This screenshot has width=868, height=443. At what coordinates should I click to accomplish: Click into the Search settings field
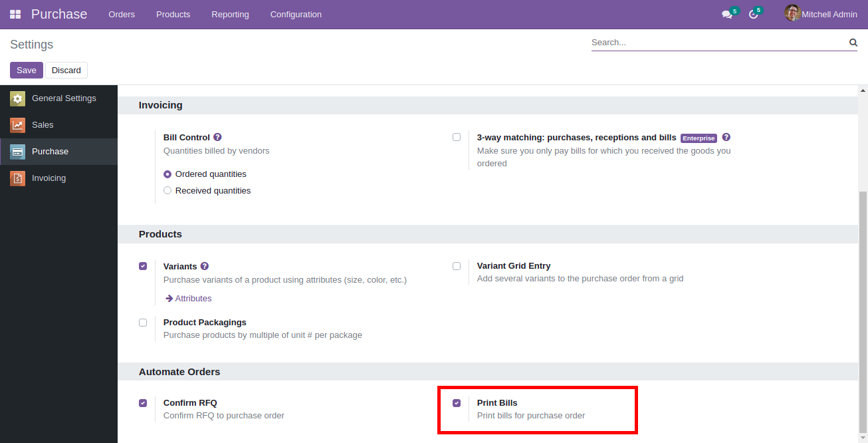718,43
